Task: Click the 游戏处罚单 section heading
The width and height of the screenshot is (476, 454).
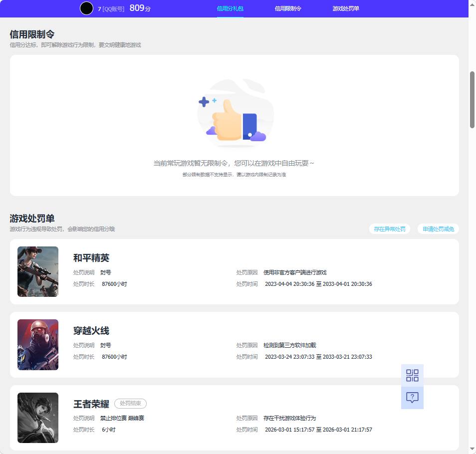Action: click(32, 219)
